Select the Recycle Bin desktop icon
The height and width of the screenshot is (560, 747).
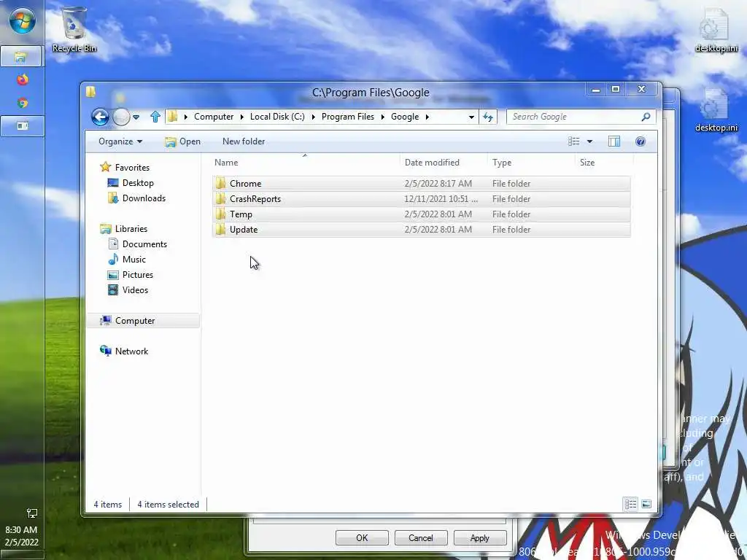coord(74,28)
